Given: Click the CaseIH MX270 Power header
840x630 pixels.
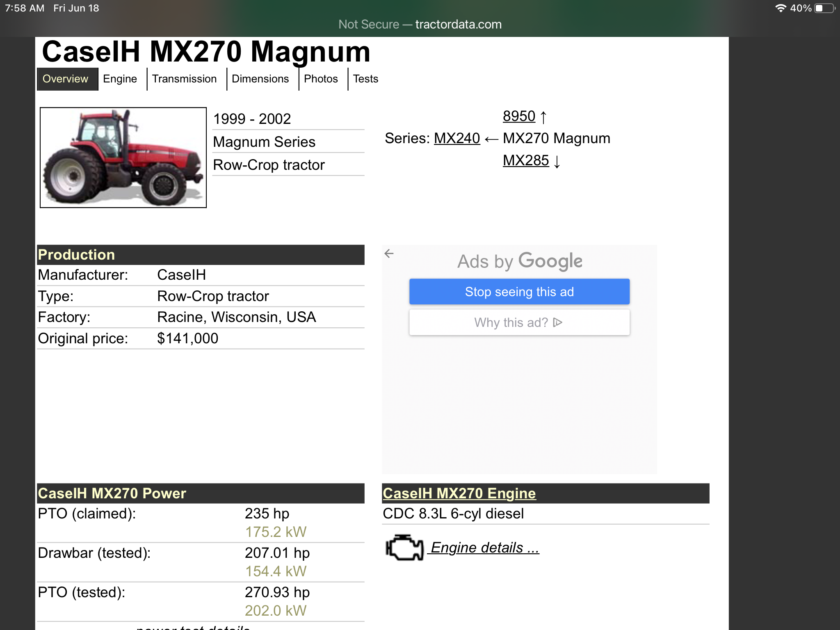Looking at the screenshot, I should click(x=201, y=493).
